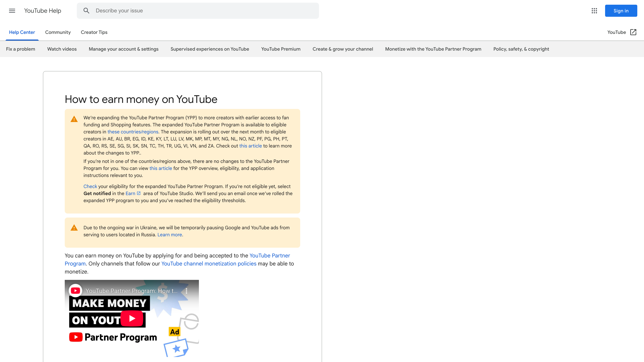Open the hamburger main menu
Viewport: 644px width, 362px height.
click(x=12, y=11)
